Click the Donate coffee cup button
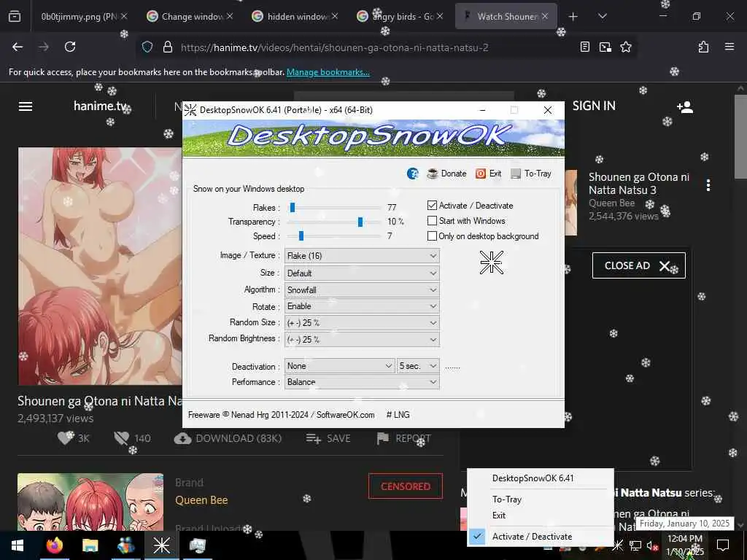 tap(446, 174)
